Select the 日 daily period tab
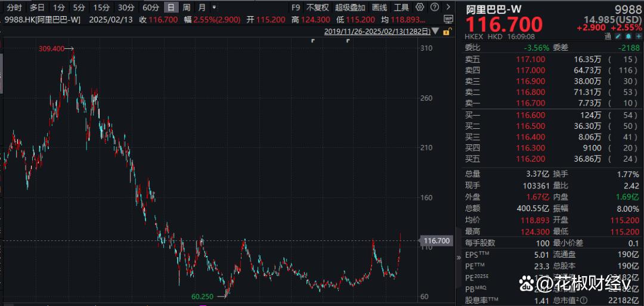The height and width of the screenshot is (306, 644). [x=171, y=7]
